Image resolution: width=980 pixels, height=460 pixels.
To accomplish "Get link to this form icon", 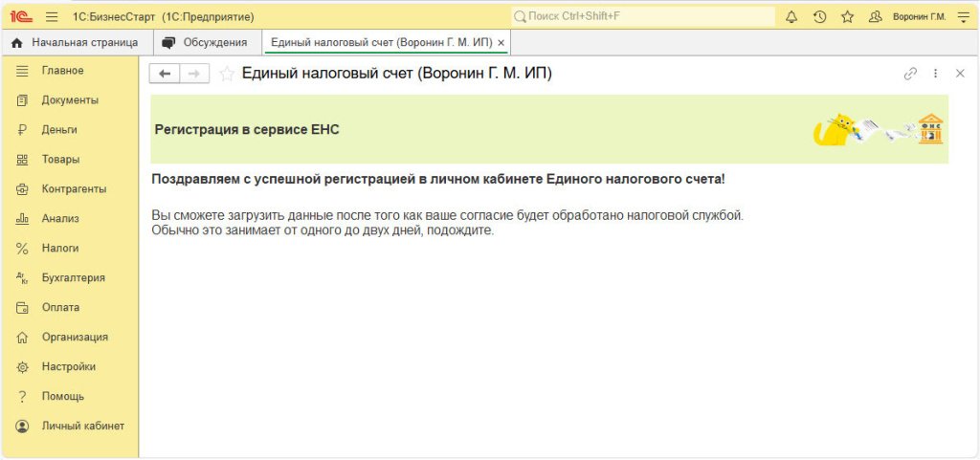I will pyautogui.click(x=911, y=74).
